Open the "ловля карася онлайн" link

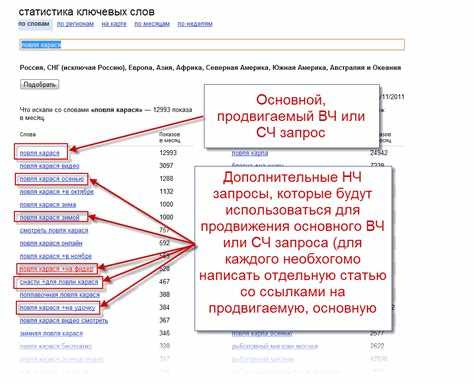pyautogui.click(x=51, y=243)
